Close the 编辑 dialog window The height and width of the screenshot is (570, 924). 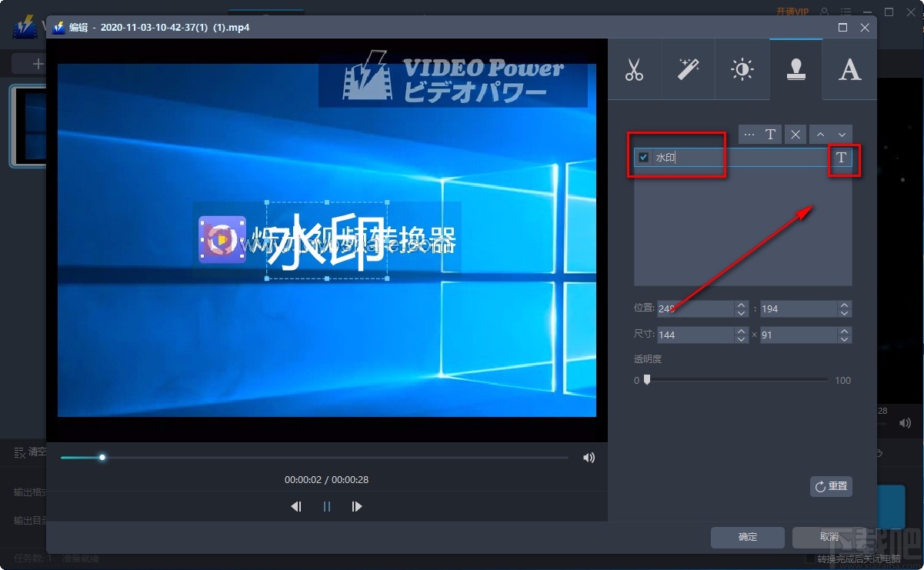click(x=865, y=27)
